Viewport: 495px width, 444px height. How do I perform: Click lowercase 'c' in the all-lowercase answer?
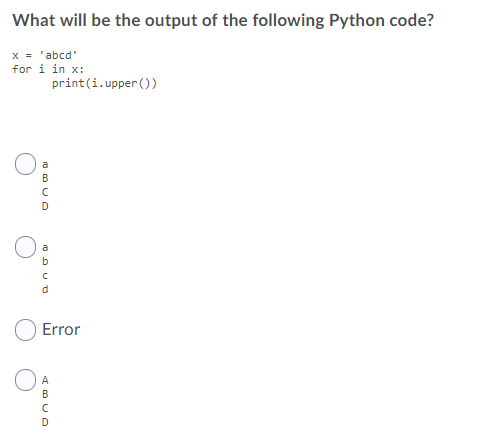(x=45, y=276)
